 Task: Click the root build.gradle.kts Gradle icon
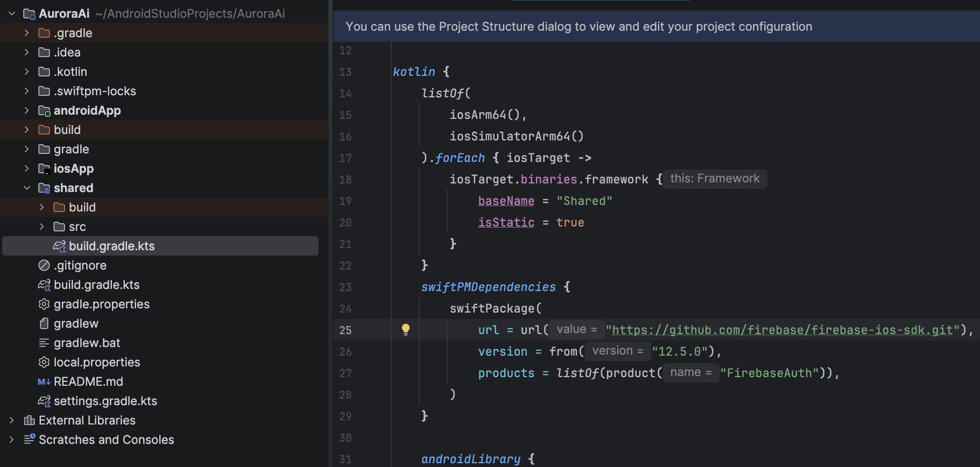pyautogui.click(x=44, y=285)
